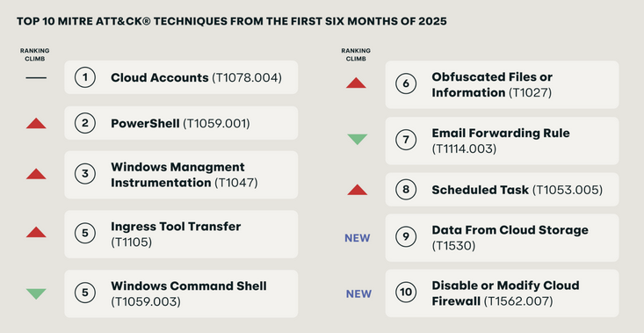Screen dimensions: 644x333
Task: Click the NEW label beside Disable or Modify Cloud Firewall
Action: coord(358,294)
